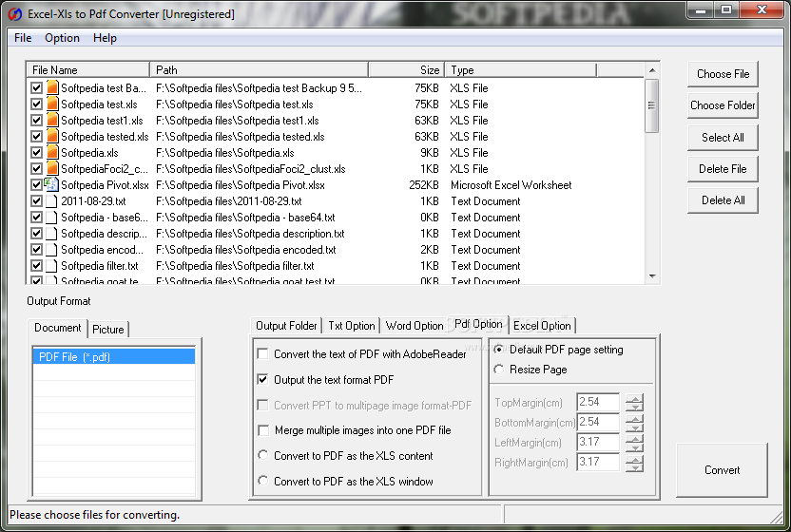This screenshot has height=532, width=791.
Task: Click the icon of Softpedia - base6... row
Action: [52, 218]
